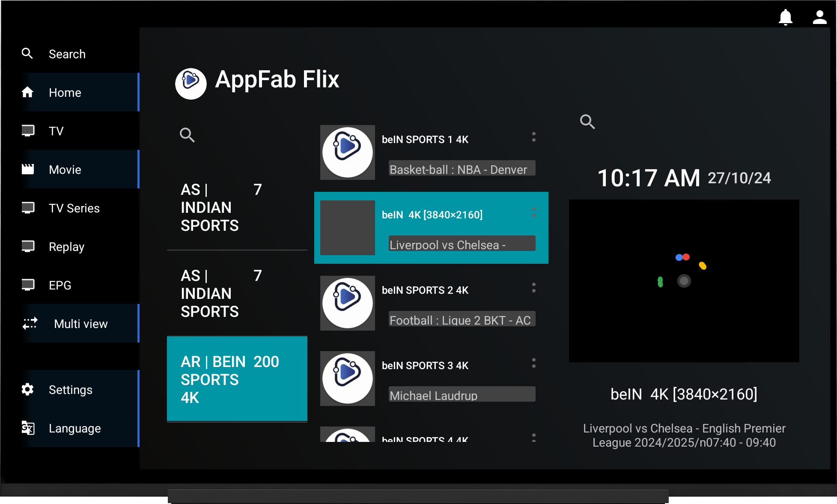Open options menu for beIN 4K [3840×2160]
Viewport: 837px width, 504px height.
[533, 212]
